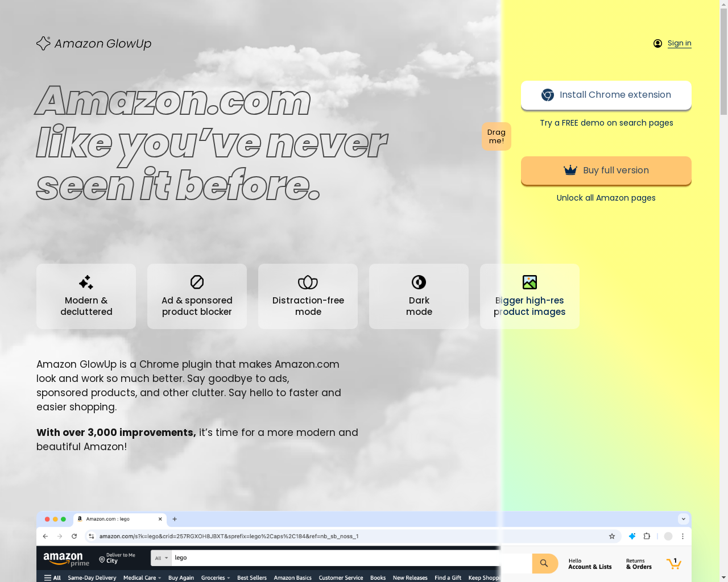The height and width of the screenshot is (582, 728).
Task: Click Customer Service in demo navbar
Action: coord(341,577)
